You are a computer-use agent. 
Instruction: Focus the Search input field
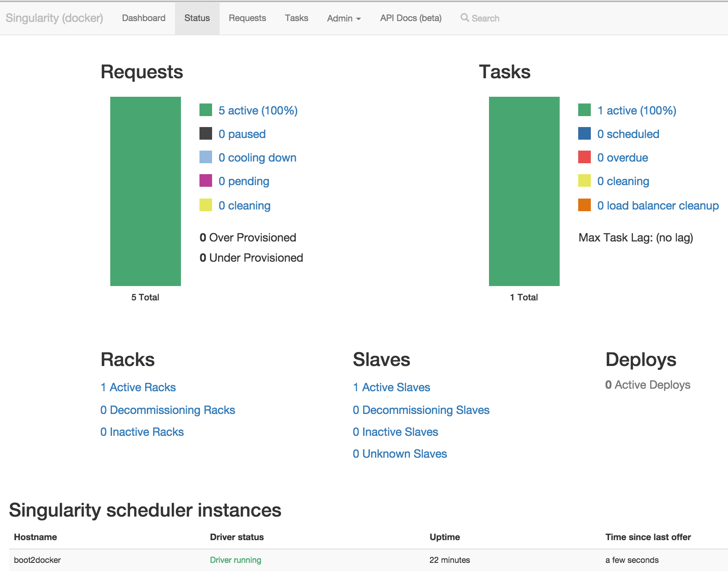coord(485,19)
